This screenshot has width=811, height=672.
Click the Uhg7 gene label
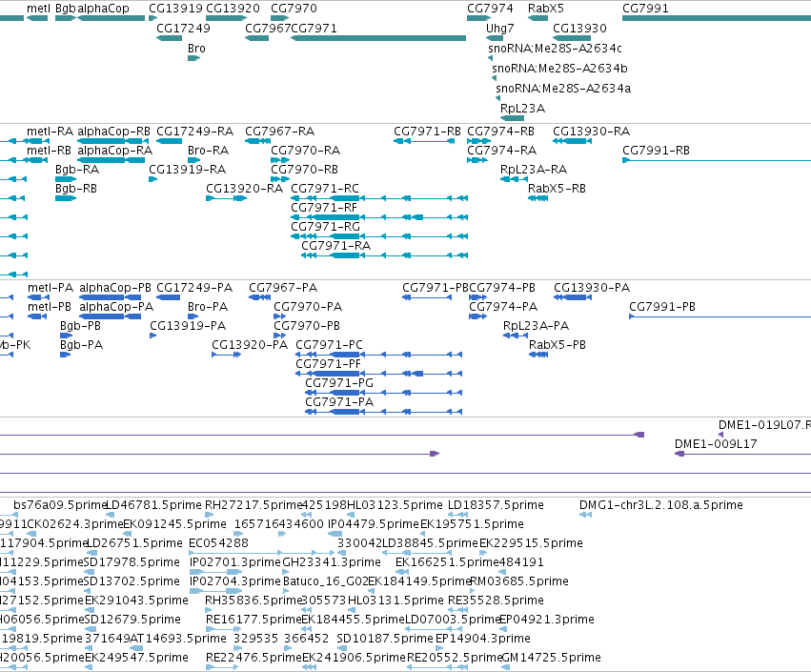pyautogui.click(x=500, y=29)
